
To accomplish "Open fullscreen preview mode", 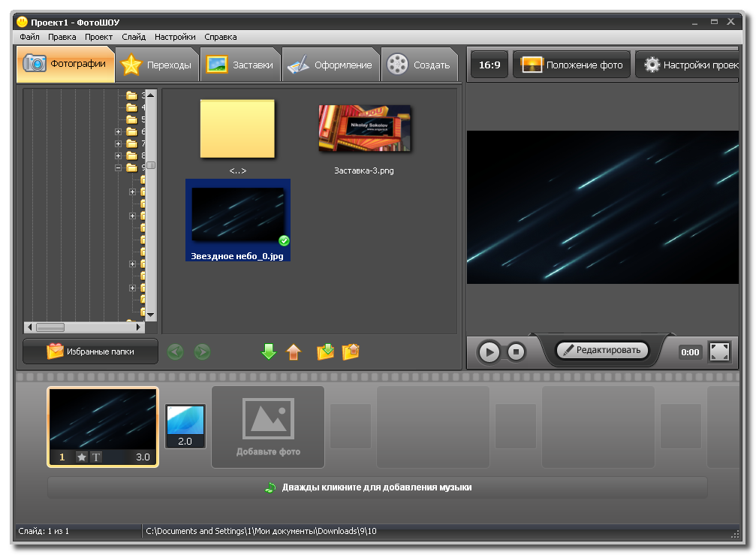I will click(719, 351).
